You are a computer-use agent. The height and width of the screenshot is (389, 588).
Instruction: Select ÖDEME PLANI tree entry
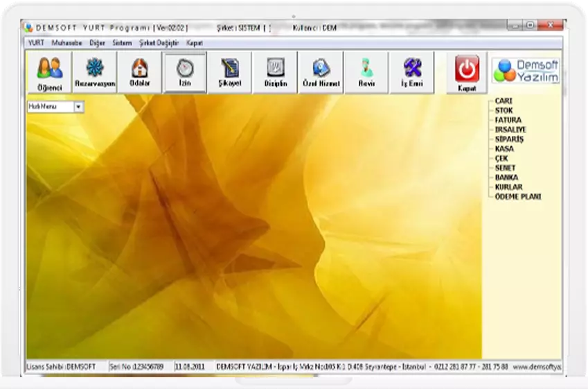[x=518, y=197]
